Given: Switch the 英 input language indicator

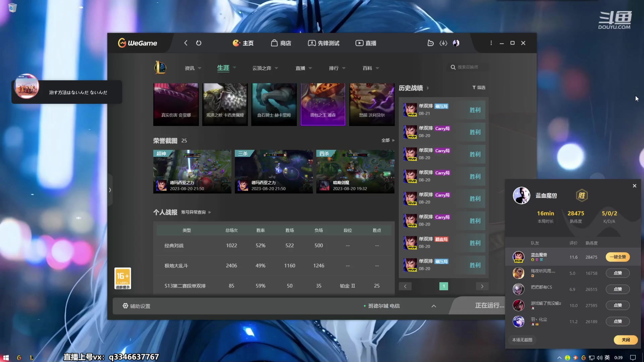Looking at the screenshot, I should (607, 358).
